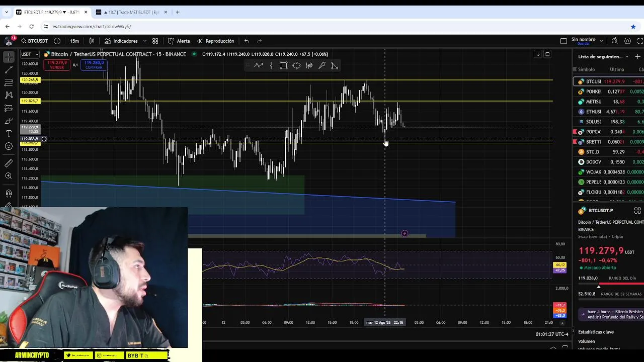Open the forecasting and measurement tools
Image resolution: width=644 pixels, height=362 pixels.
(x=9, y=108)
